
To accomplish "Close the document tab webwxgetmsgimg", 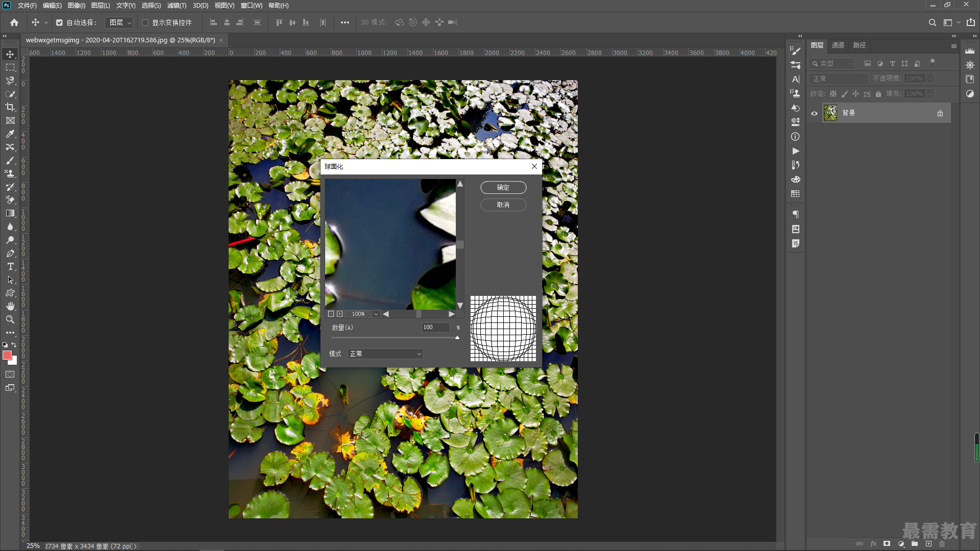I will coord(221,40).
